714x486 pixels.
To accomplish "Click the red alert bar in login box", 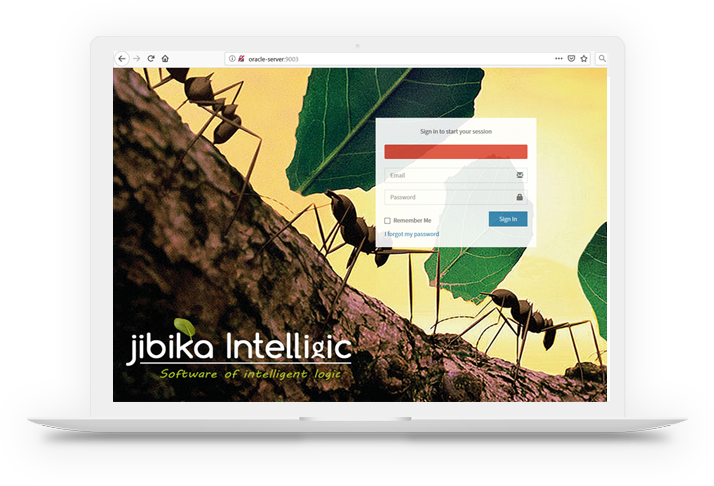I will pyautogui.click(x=456, y=152).
